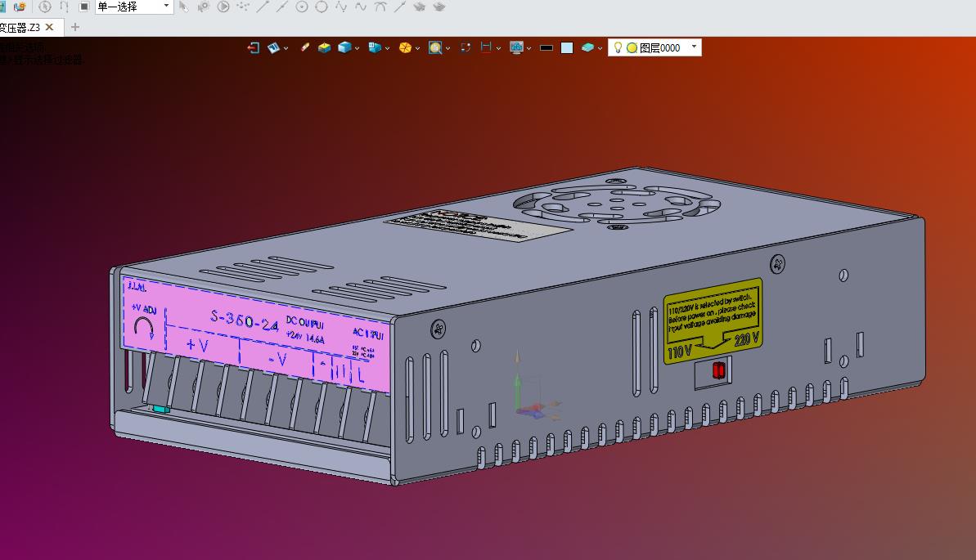976x560 pixels.
Task: Expand the standard view orientation dropdown arrow
Action: click(x=387, y=48)
